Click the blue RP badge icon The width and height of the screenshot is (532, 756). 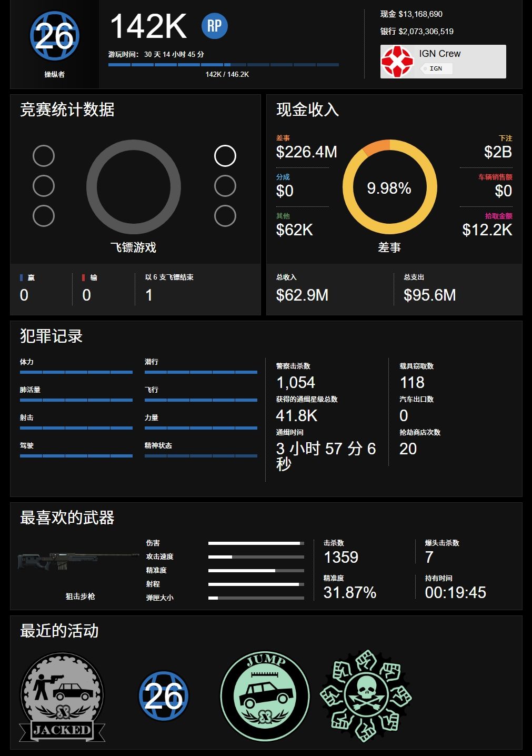click(x=215, y=26)
